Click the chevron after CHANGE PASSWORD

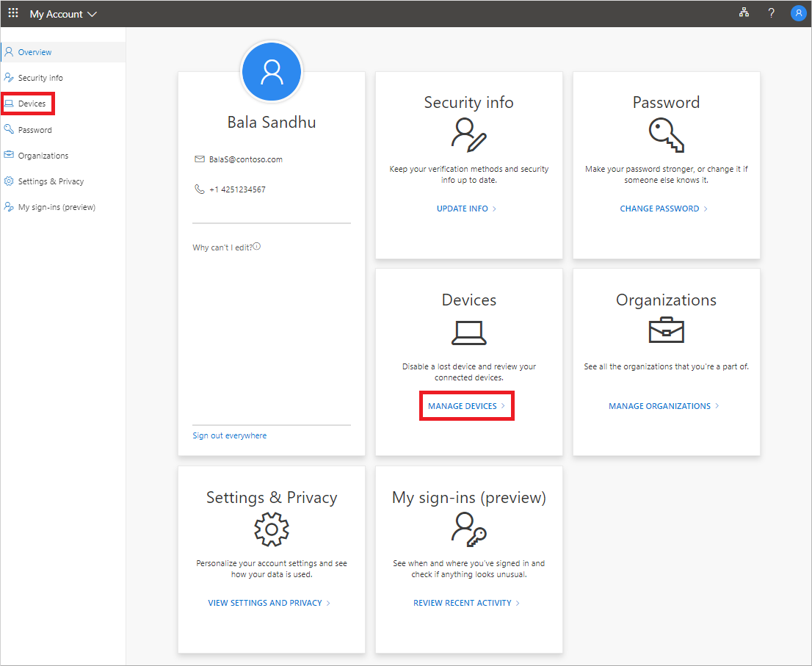tap(705, 209)
